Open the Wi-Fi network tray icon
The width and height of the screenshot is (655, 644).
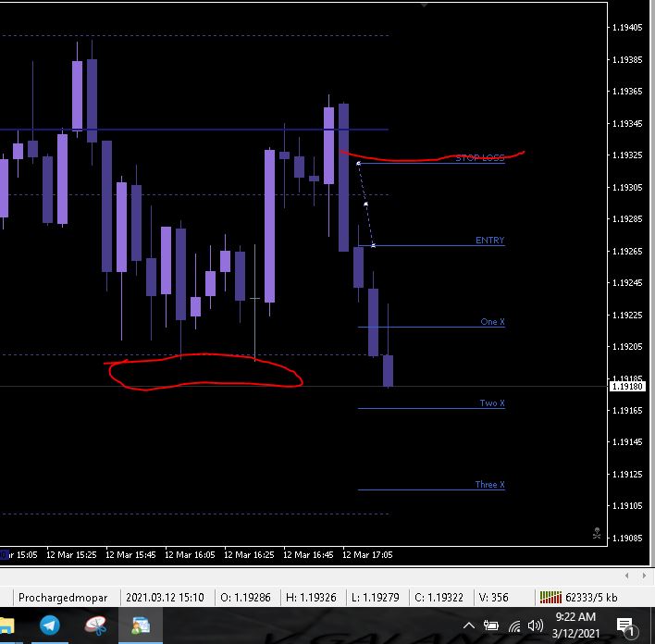point(514,626)
